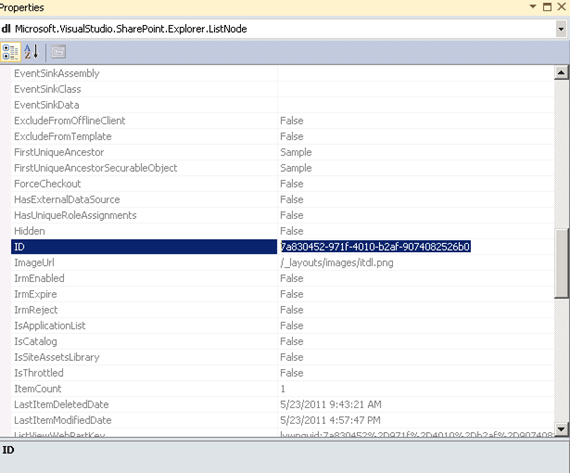Click the IsThrottled False value
This screenshot has height=473, width=570.
point(292,373)
